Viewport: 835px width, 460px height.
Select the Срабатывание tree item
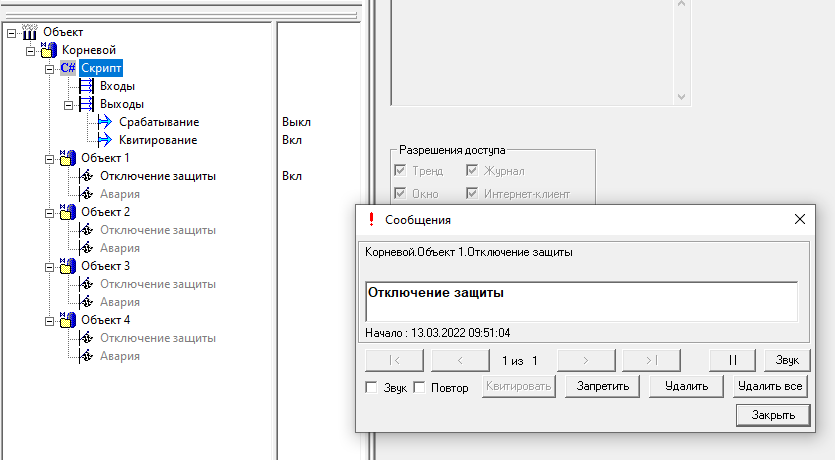159,122
